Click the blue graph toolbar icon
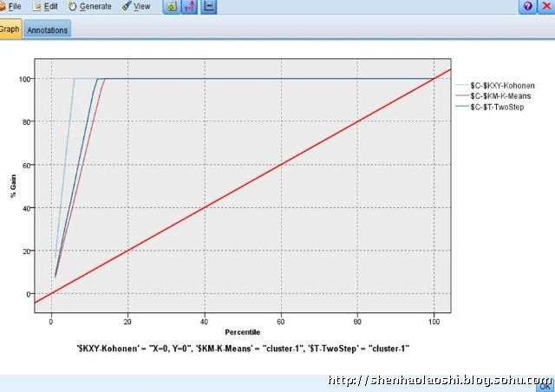This screenshot has height=392, width=555. (209, 6)
